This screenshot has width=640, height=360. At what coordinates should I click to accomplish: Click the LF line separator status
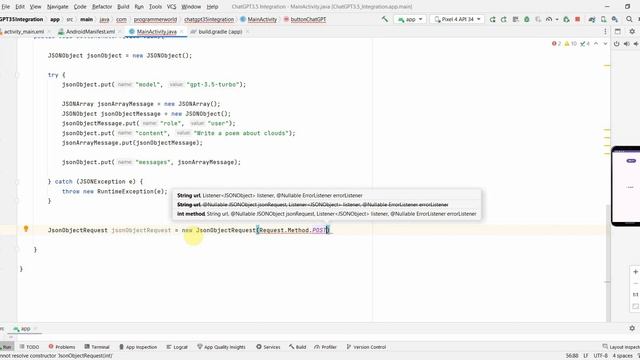(586, 356)
